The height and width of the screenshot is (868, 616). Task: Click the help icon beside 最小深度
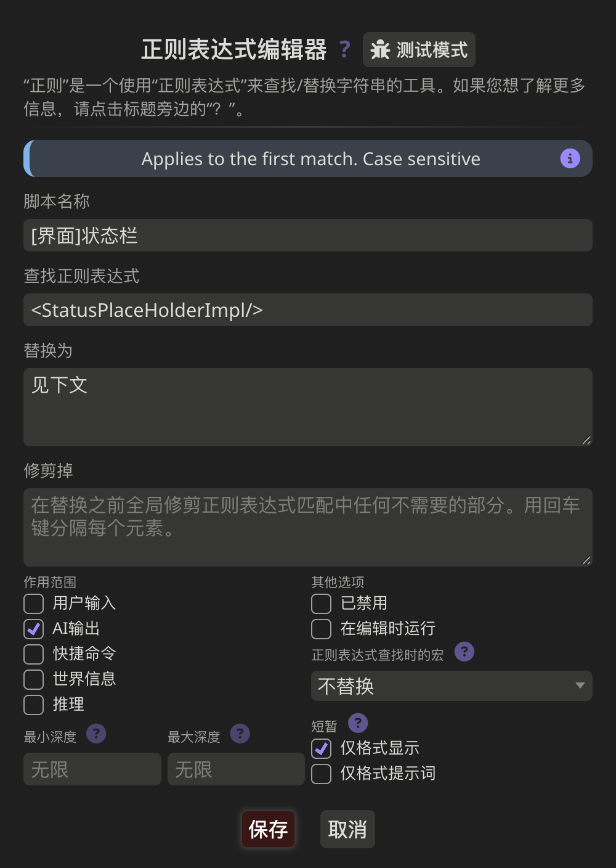coord(96,734)
